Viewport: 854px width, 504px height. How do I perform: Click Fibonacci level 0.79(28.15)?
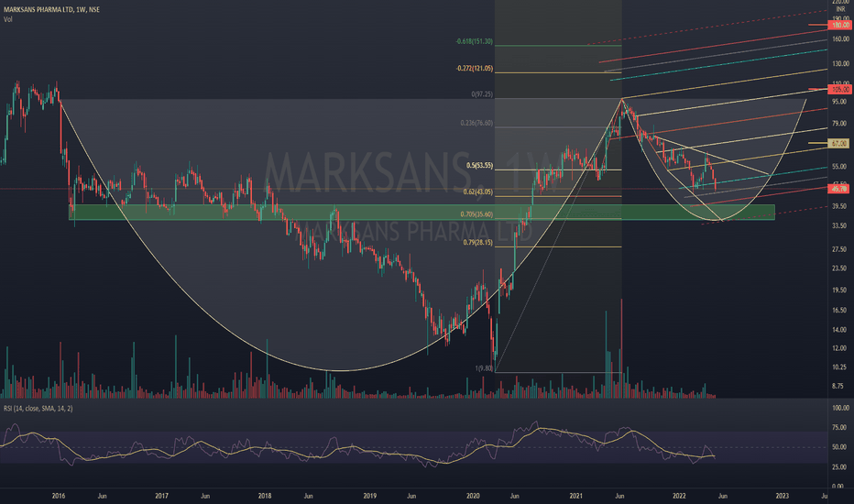pyautogui.click(x=477, y=243)
